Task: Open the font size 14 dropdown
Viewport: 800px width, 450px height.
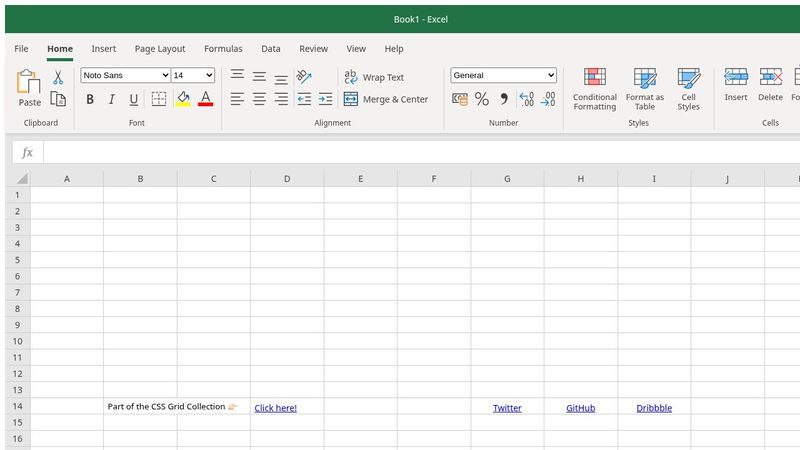Action: click(193, 75)
